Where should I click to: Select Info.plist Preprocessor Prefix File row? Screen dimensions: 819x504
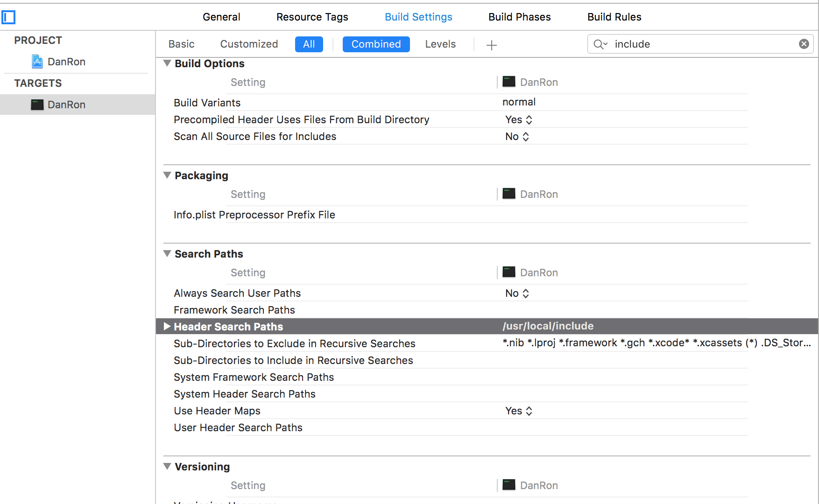(254, 215)
